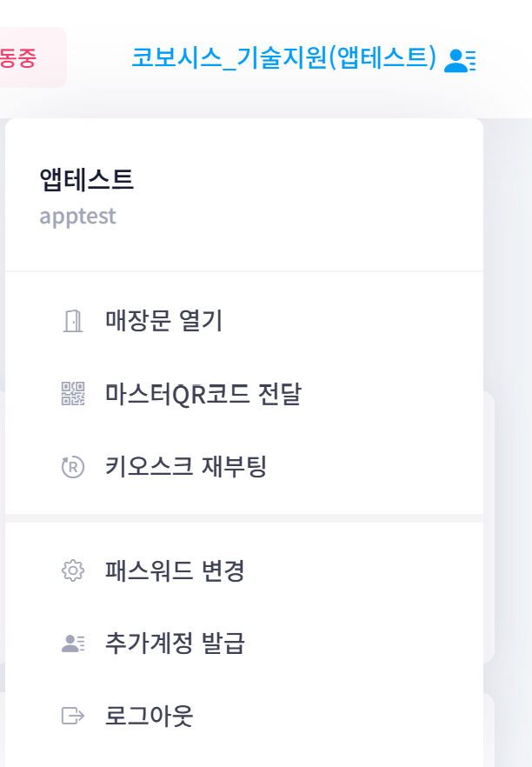Image resolution: width=532 pixels, height=767 pixels.
Task: Toggle the blue account icon in header
Action: [460, 59]
